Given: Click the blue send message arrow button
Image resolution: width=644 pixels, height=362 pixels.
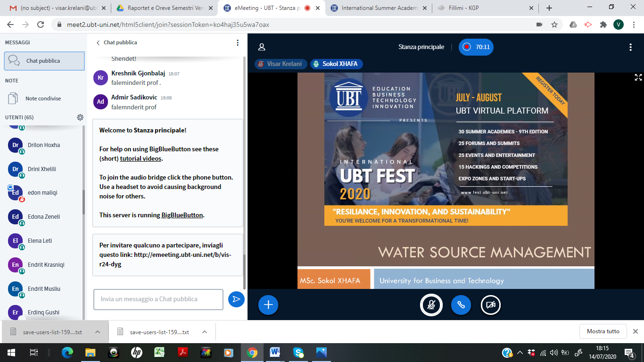Looking at the screenshot, I should click(236, 299).
